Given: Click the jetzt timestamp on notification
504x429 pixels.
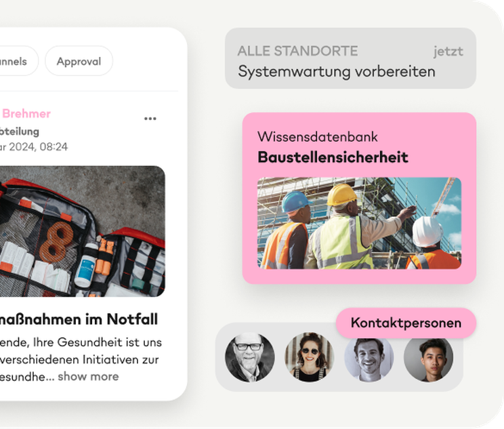Looking at the screenshot, I should coord(448,52).
